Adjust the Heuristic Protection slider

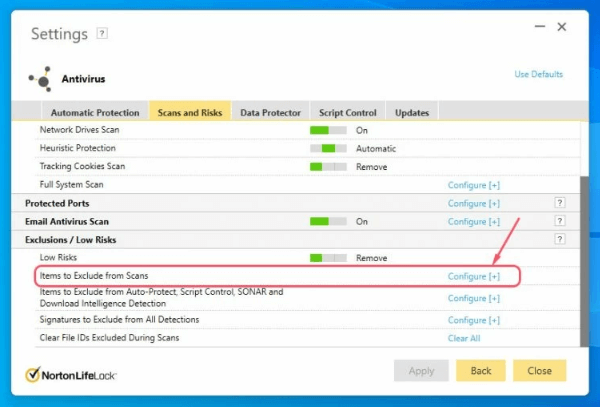327,148
